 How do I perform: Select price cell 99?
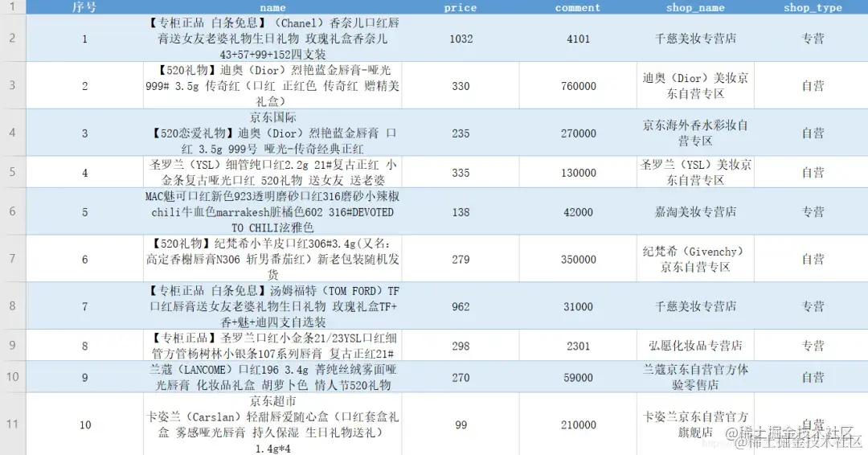coord(461,424)
